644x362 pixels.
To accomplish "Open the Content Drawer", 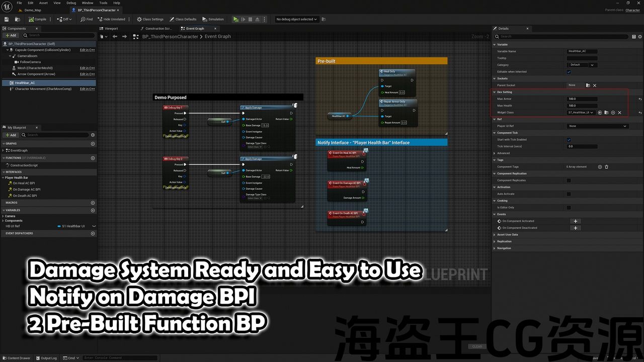I will click(x=16, y=358).
